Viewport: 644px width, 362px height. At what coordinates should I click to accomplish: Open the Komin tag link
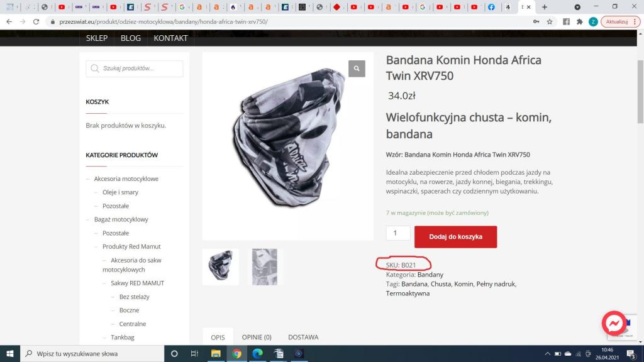[x=464, y=284]
